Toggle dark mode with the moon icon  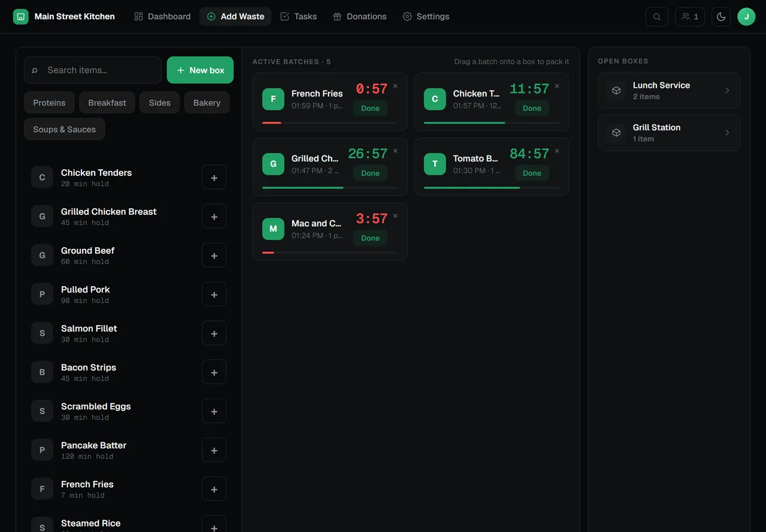point(721,17)
